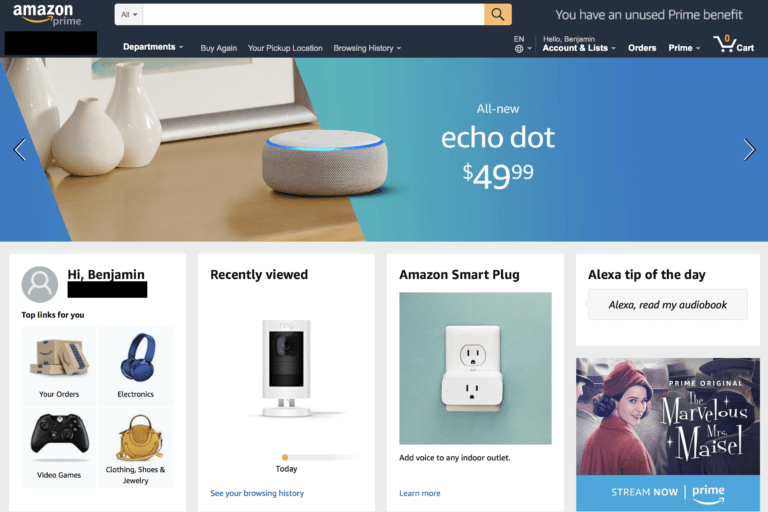The image size is (768, 512).
Task: Open the Departments dropdown menu
Action: pos(153,47)
